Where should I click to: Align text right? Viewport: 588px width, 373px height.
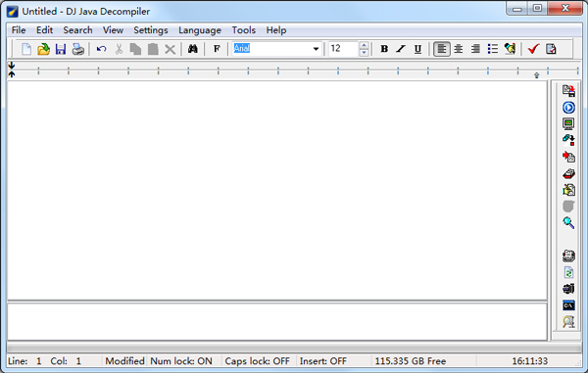475,49
